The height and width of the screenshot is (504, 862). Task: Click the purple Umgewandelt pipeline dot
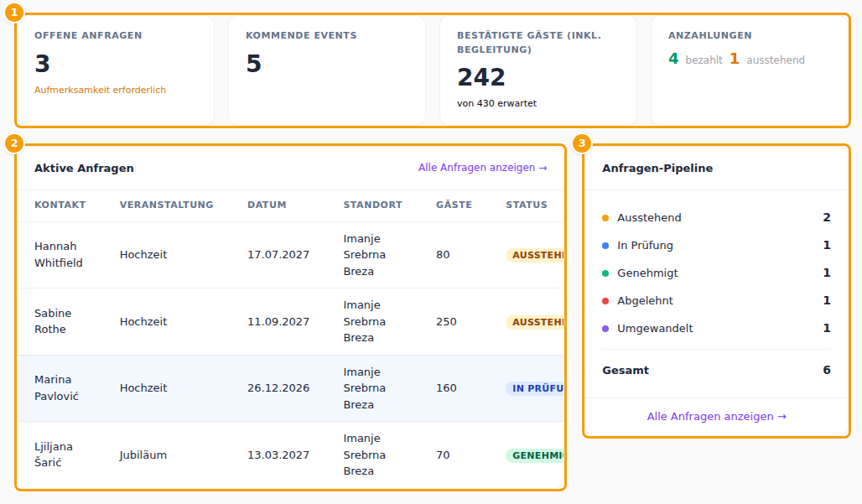tap(605, 329)
